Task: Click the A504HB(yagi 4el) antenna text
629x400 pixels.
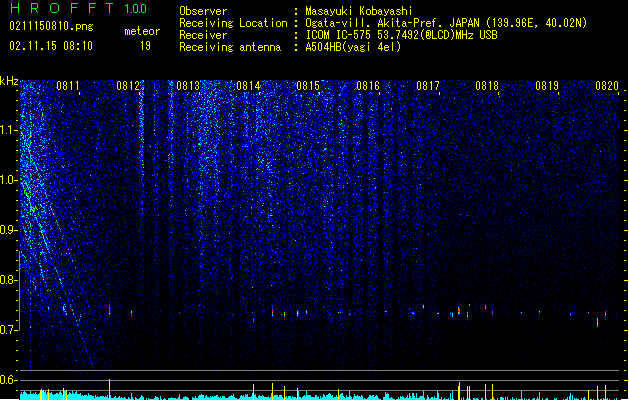Action: pos(353,47)
